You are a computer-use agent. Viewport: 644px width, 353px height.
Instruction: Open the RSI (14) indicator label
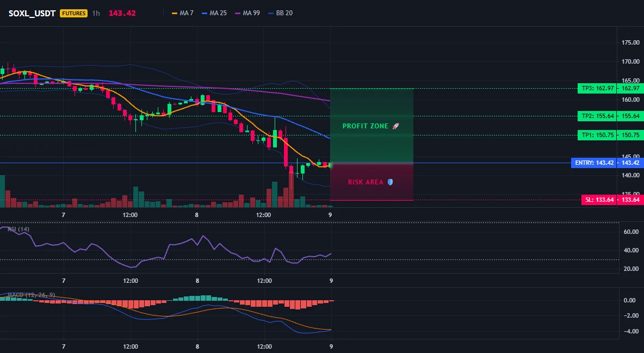pos(18,230)
